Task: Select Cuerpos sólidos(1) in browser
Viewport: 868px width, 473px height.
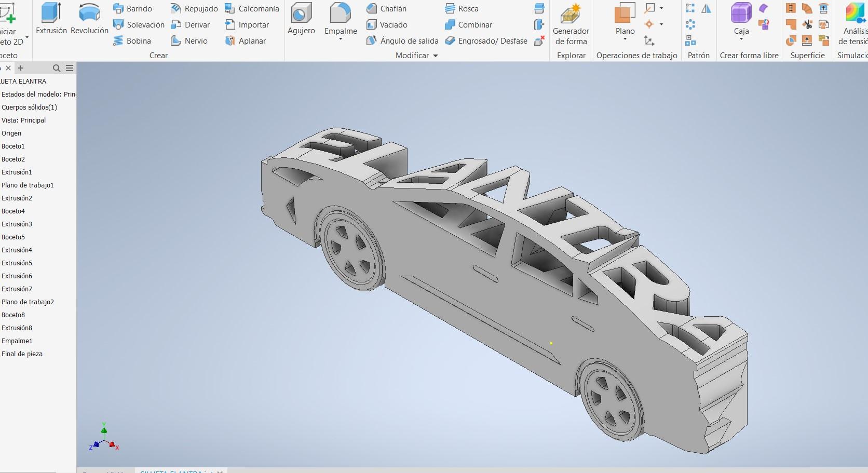Action: click(x=30, y=107)
